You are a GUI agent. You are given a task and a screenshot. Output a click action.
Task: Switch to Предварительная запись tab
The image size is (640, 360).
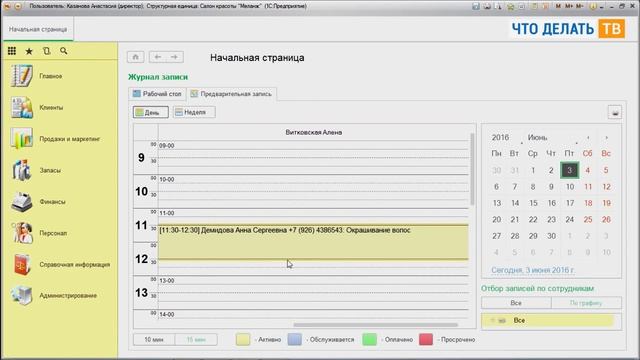point(231,94)
